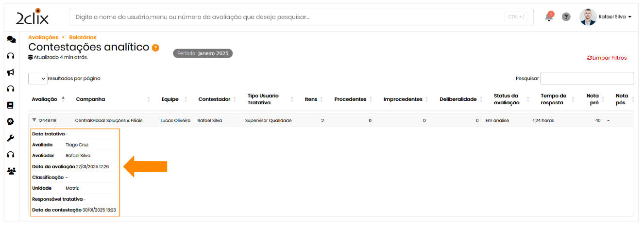Collapse evaluation row 12449718 details

(x=34, y=120)
